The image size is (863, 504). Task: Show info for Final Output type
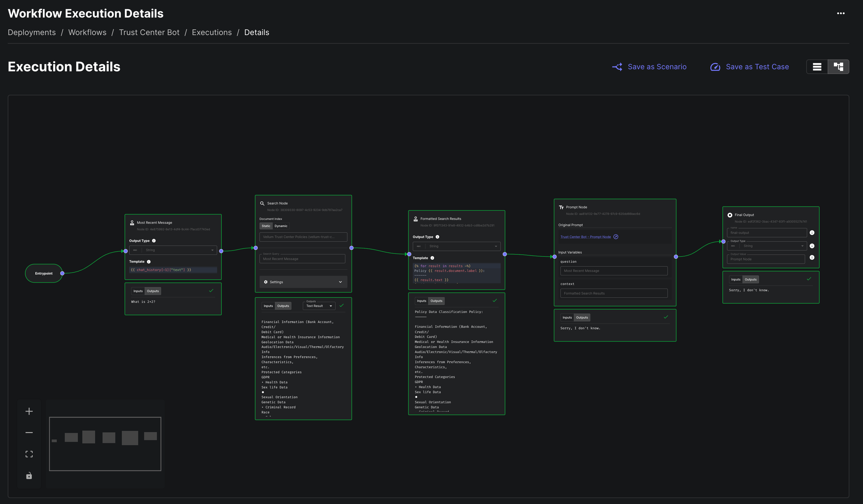(812, 246)
